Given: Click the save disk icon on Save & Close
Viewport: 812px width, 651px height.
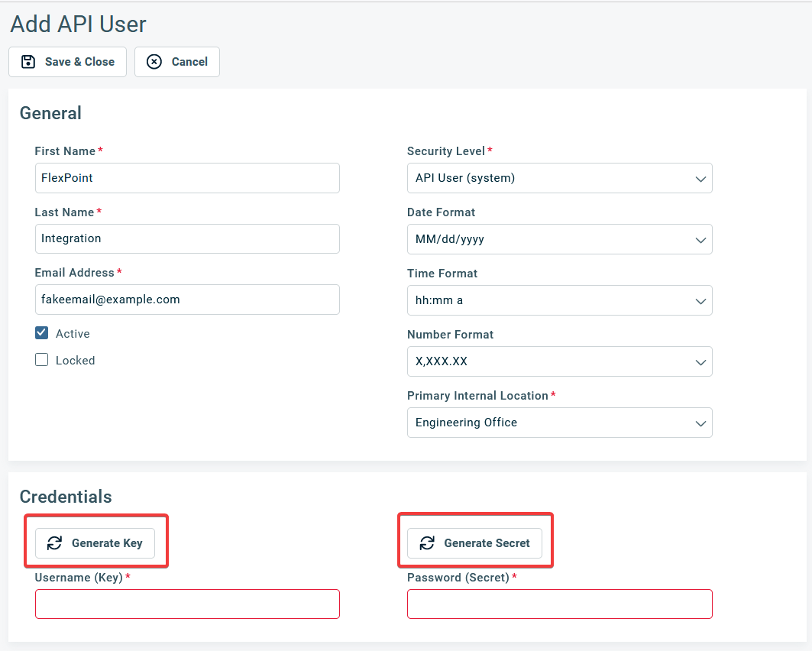Looking at the screenshot, I should coord(28,62).
